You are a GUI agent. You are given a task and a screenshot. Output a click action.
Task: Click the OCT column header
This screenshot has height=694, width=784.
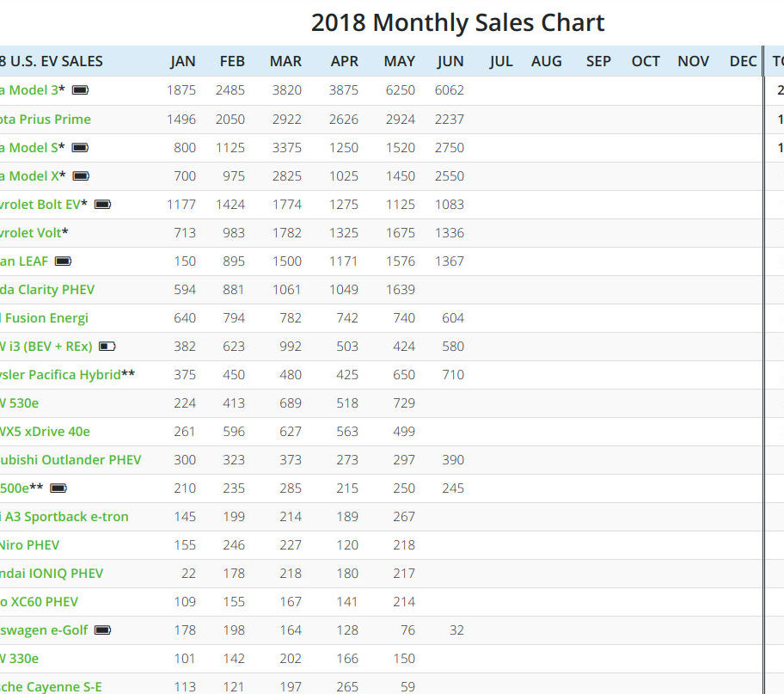(x=646, y=62)
